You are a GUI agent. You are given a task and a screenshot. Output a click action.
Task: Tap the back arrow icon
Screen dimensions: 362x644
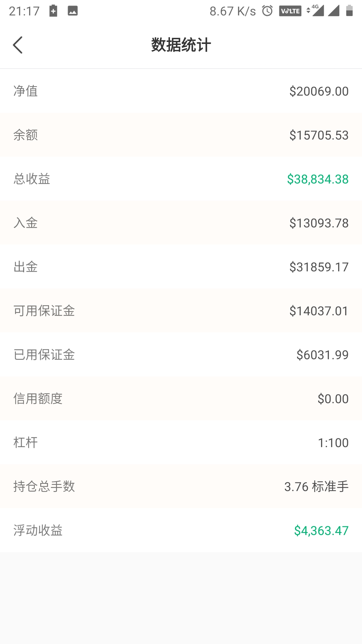click(x=18, y=45)
